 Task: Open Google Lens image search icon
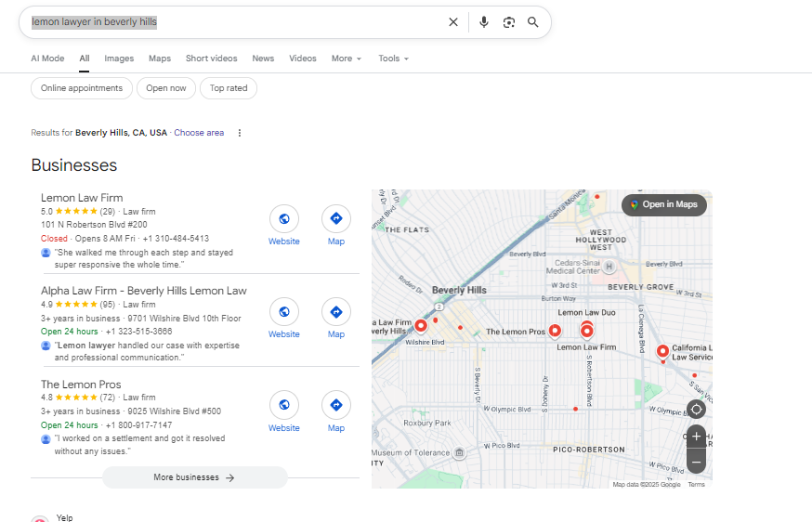(508, 22)
